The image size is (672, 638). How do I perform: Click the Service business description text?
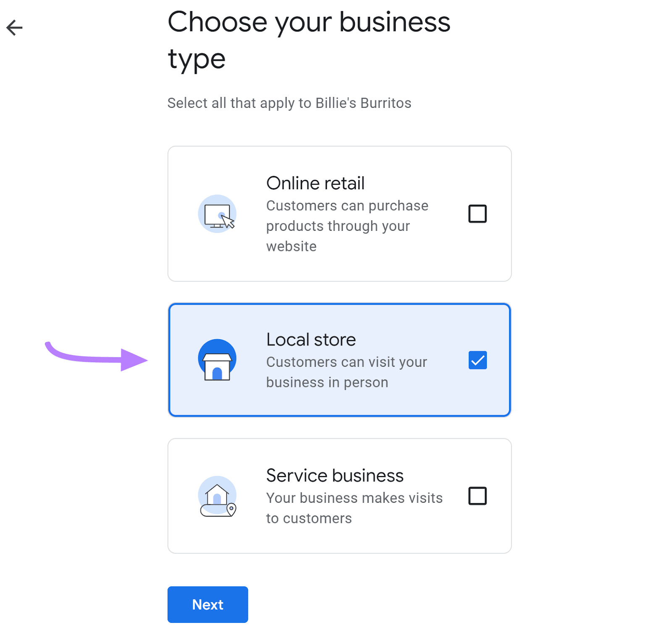point(355,507)
